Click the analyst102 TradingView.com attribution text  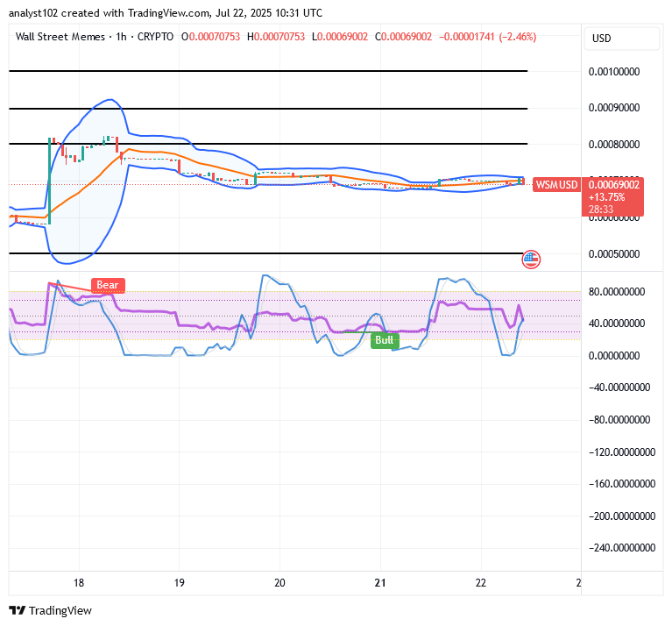[x=166, y=13]
